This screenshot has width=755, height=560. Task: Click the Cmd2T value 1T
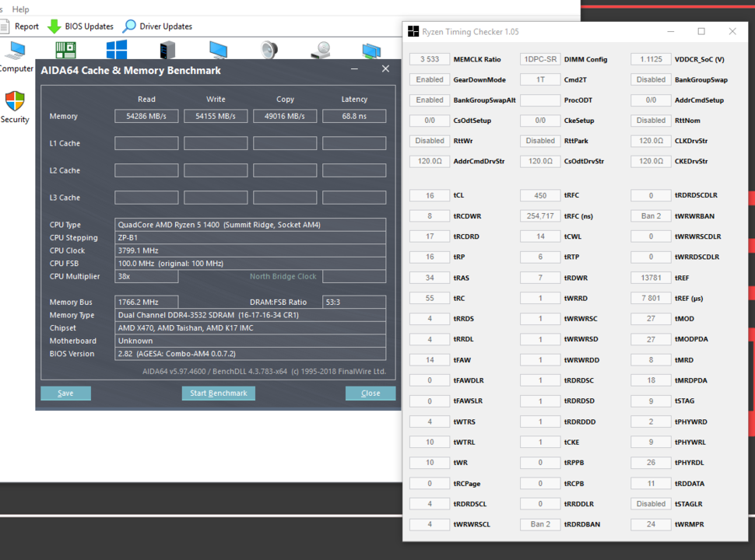pyautogui.click(x=540, y=79)
